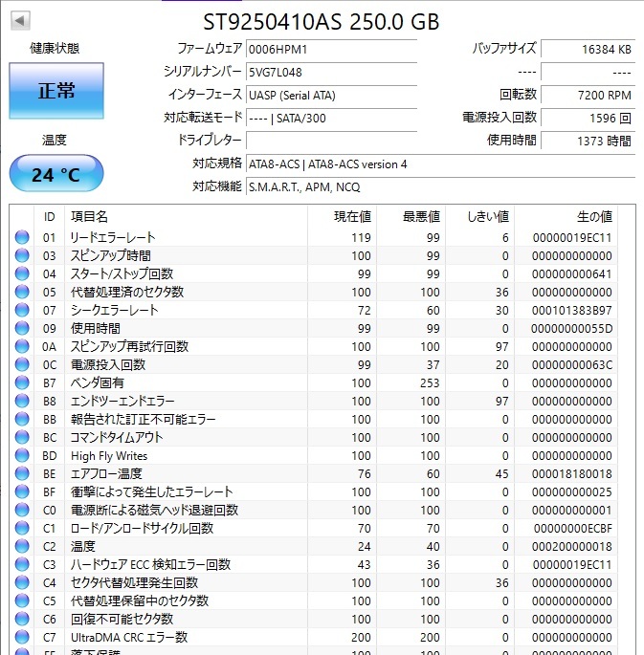
Task: Click the status circle of row BE エアフロー温度
Action: pyautogui.click(x=22, y=473)
